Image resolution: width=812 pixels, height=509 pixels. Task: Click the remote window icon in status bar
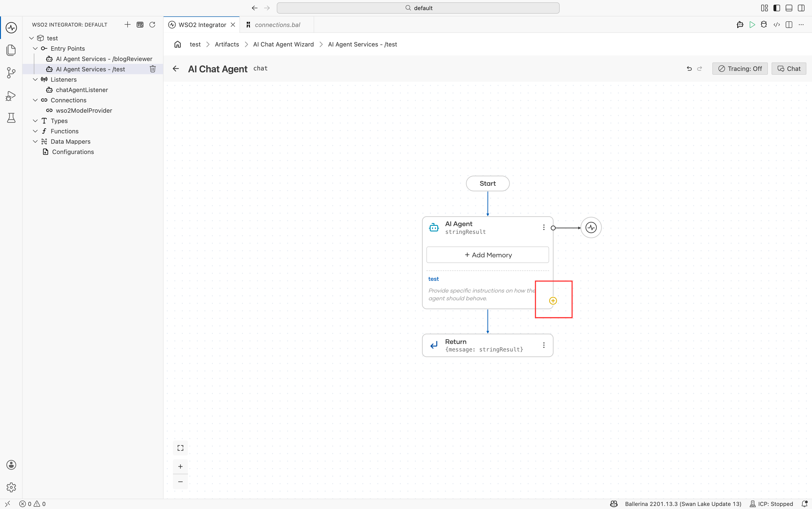point(8,504)
